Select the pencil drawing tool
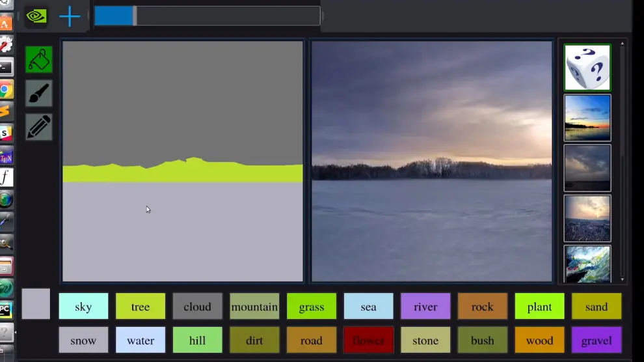Viewport: 644px width, 362px height. [x=38, y=127]
